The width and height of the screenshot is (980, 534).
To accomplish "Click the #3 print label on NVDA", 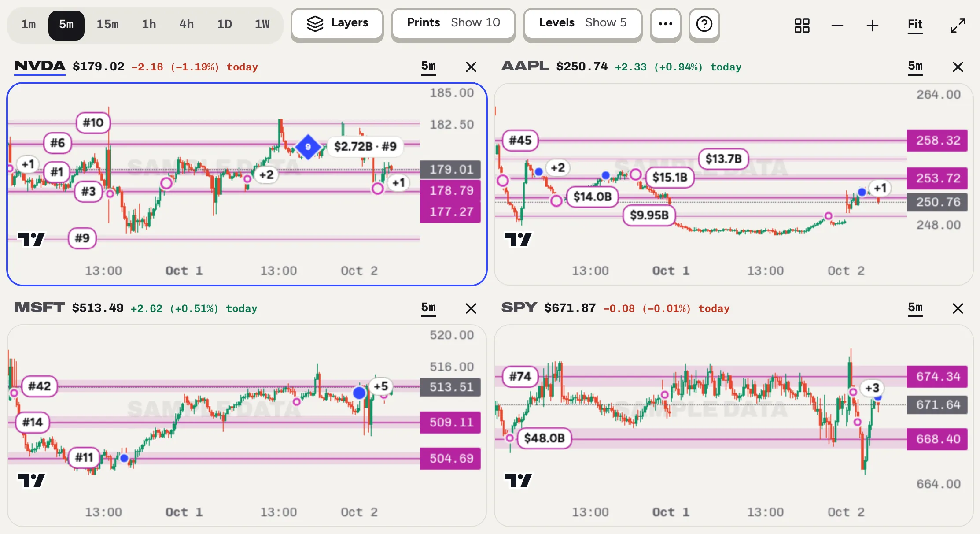I will (x=88, y=192).
